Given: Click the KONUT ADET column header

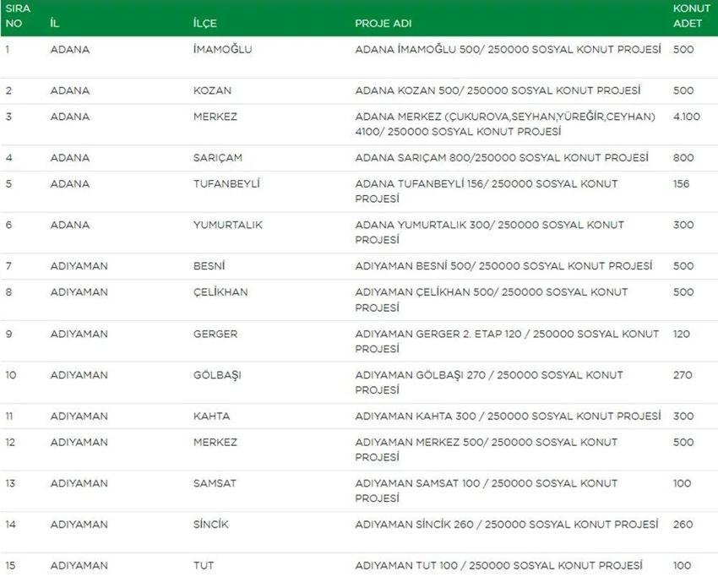Looking at the screenshot, I should point(691,15).
